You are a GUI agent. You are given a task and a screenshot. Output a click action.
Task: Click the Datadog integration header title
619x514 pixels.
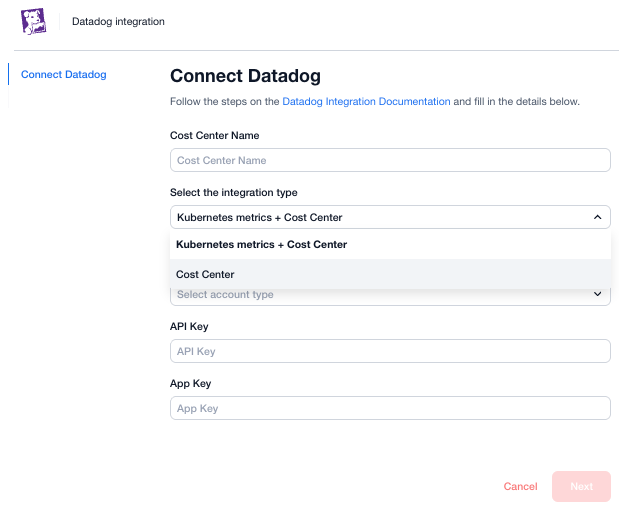click(x=118, y=21)
